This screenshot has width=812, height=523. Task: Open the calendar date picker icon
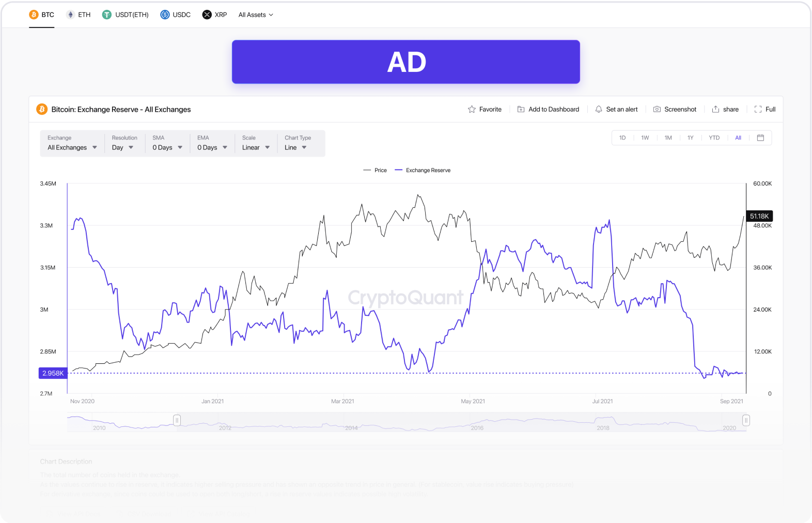tap(760, 138)
